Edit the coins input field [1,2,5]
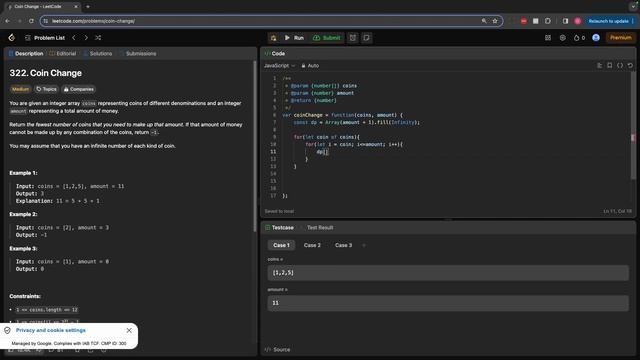640x360 pixels. point(448,273)
